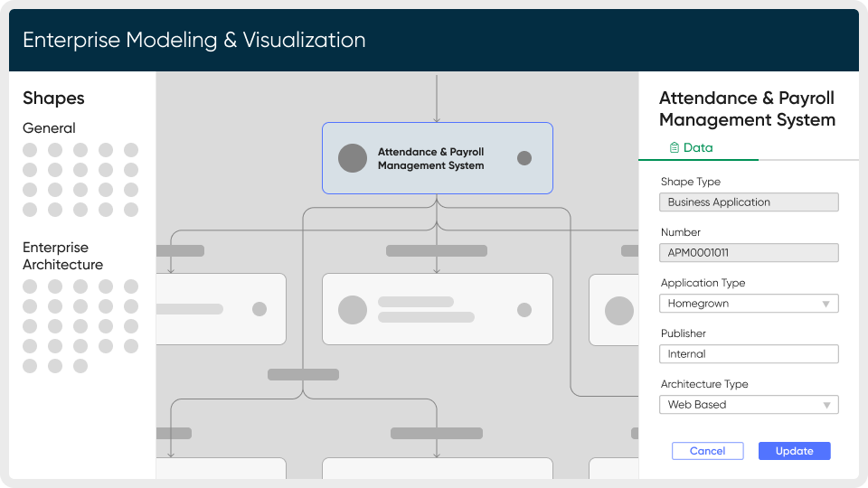Click the small status dot on the middle placeholder node
Screen dimensions: 868x488
coord(524,310)
